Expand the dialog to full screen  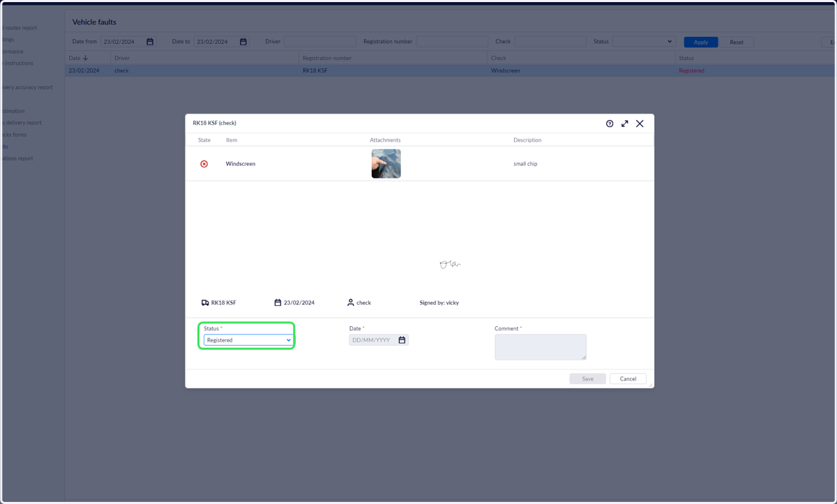(625, 123)
